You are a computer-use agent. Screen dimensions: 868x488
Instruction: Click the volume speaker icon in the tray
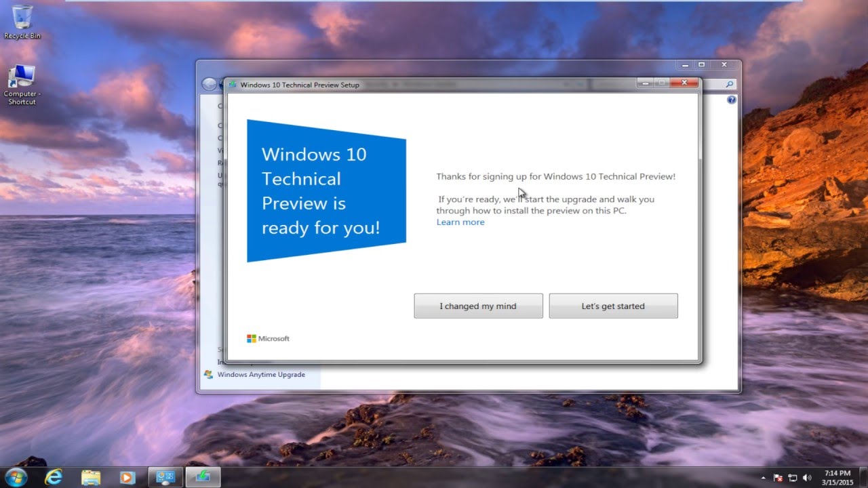coord(807,478)
